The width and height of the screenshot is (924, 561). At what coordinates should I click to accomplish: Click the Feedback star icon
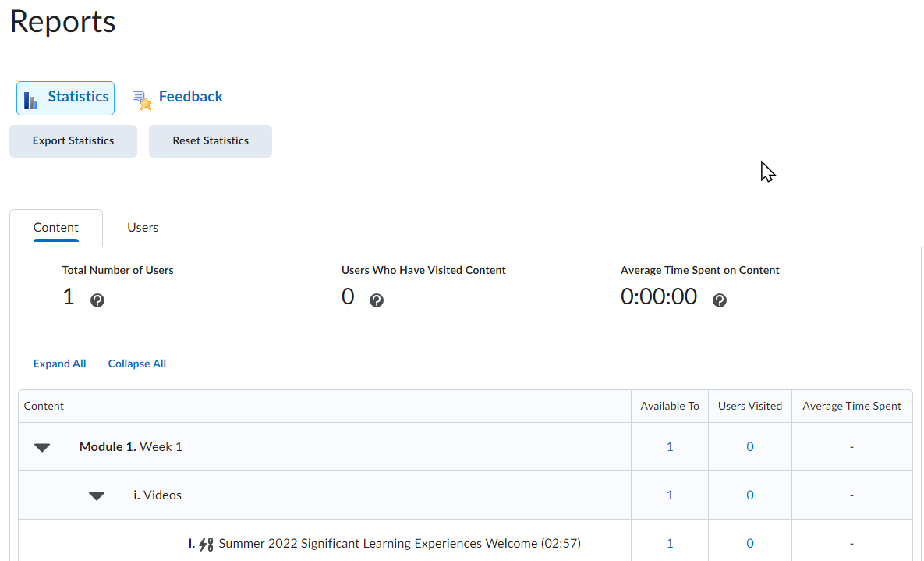click(x=142, y=100)
